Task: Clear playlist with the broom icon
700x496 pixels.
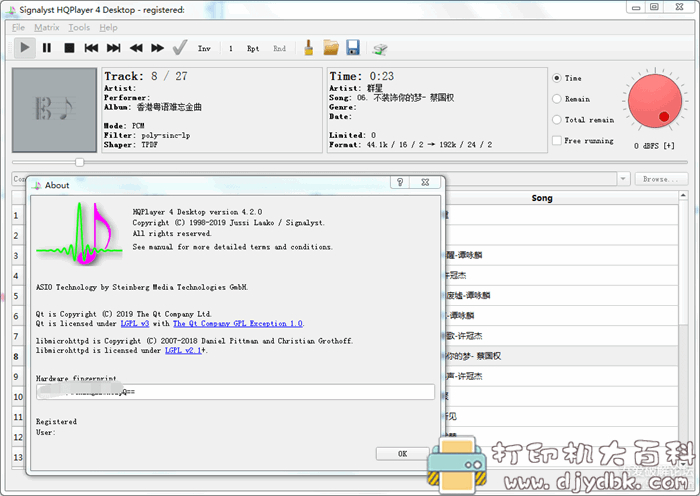Action: [x=308, y=48]
